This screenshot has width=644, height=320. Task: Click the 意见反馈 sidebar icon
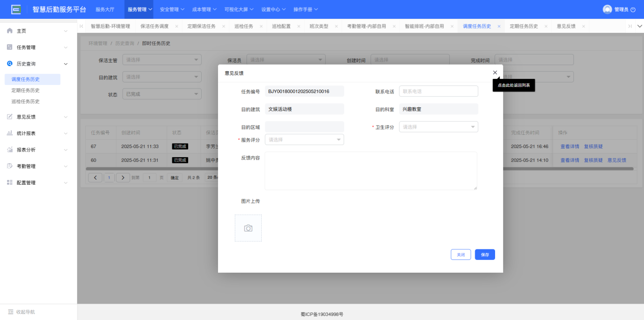pyautogui.click(x=10, y=117)
